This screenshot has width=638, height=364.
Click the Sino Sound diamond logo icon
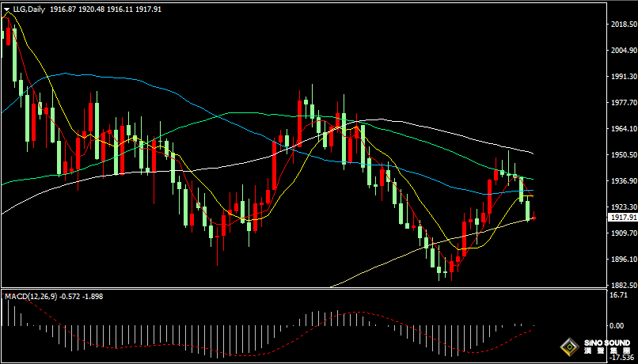568,347
